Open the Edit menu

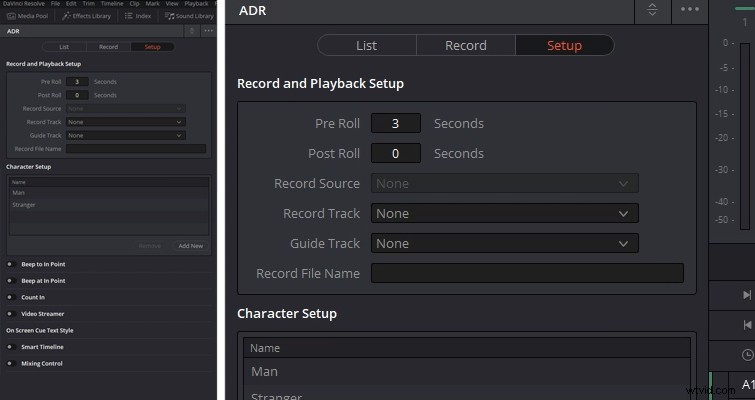point(71,3)
